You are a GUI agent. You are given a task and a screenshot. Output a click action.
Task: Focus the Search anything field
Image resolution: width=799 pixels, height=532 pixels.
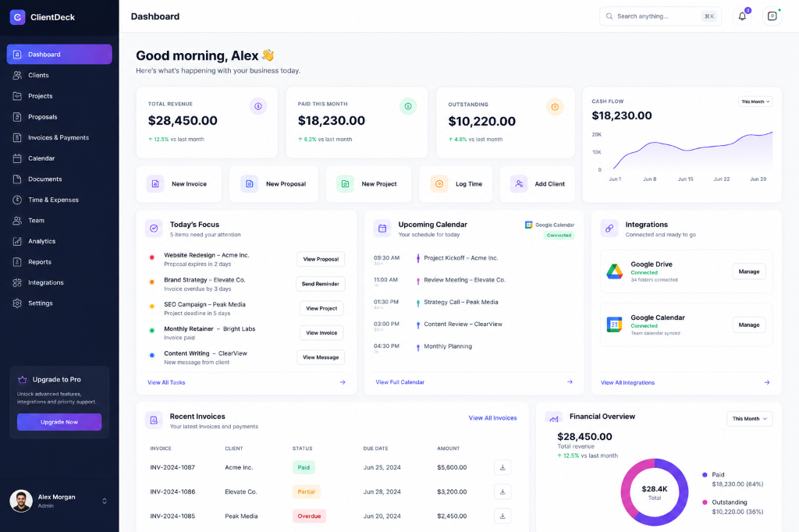[660, 16]
